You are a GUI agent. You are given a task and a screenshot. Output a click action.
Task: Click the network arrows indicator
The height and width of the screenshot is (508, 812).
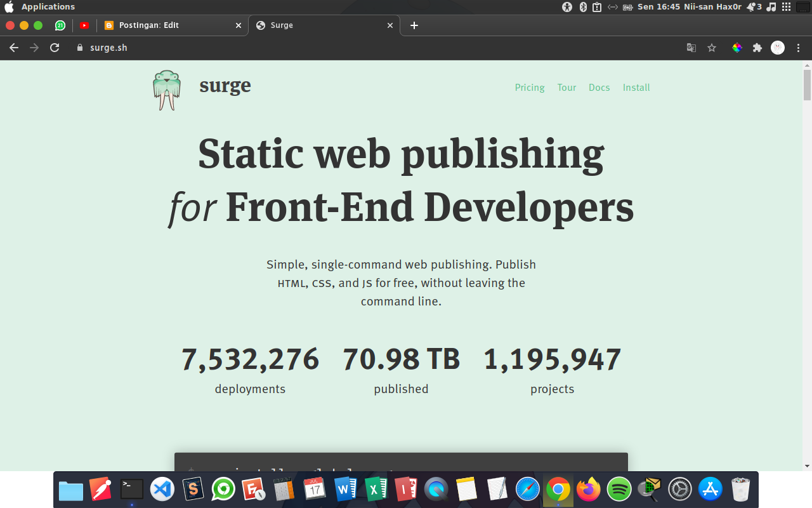point(613,7)
